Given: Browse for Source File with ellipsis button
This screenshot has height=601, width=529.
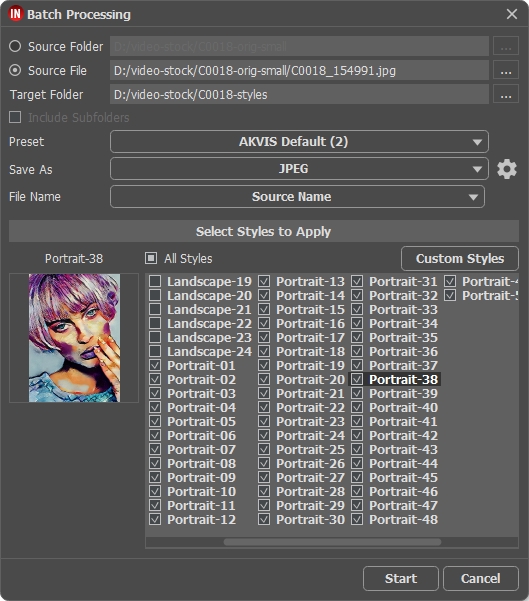Looking at the screenshot, I should coord(506,71).
